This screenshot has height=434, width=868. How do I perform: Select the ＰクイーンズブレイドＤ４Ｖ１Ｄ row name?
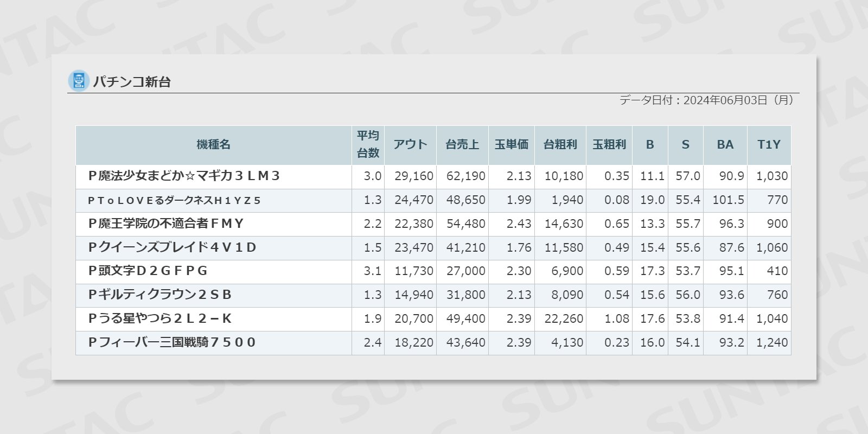(172, 247)
